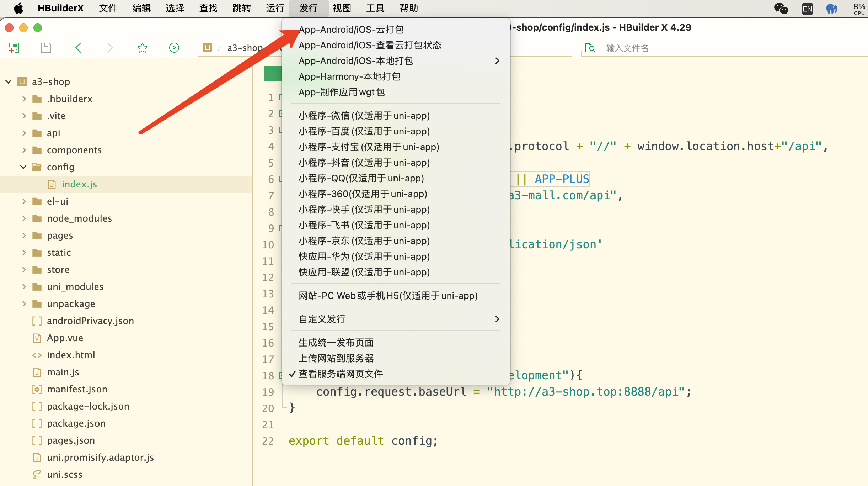Open the 编辑 menu

click(141, 8)
